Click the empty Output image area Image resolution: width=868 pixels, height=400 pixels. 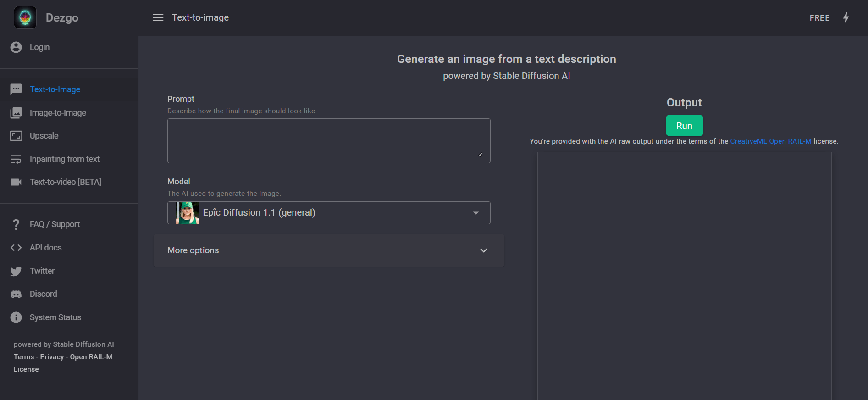[684, 276]
